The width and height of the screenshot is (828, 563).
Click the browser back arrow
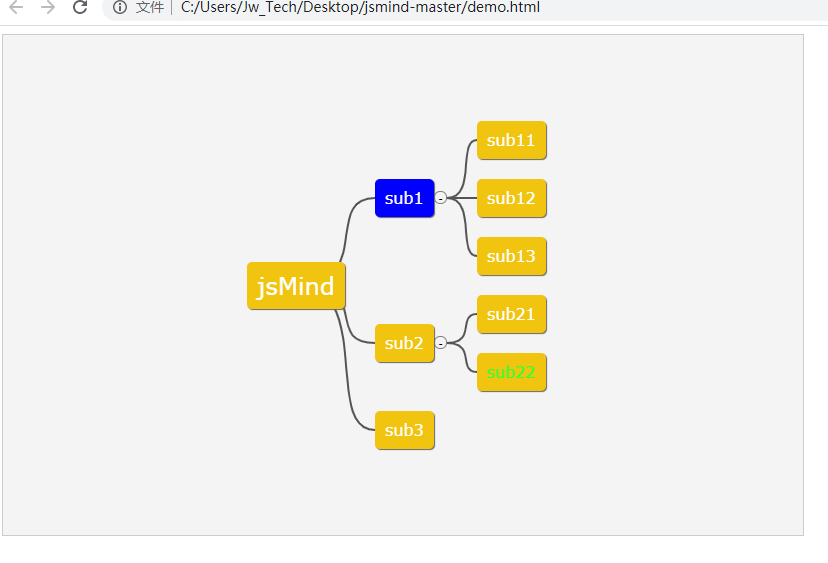(x=16, y=7)
